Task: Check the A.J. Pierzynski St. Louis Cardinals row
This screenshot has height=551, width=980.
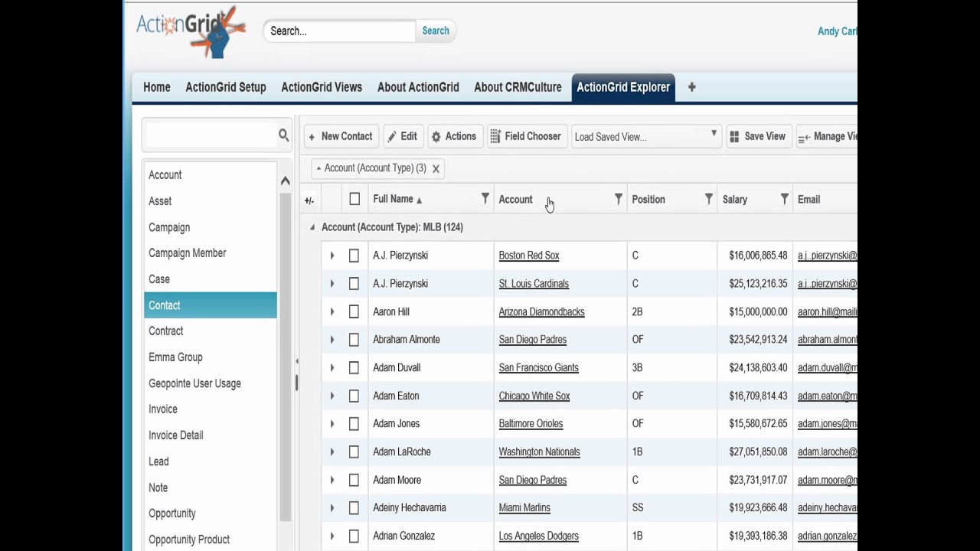Action: [x=354, y=284]
